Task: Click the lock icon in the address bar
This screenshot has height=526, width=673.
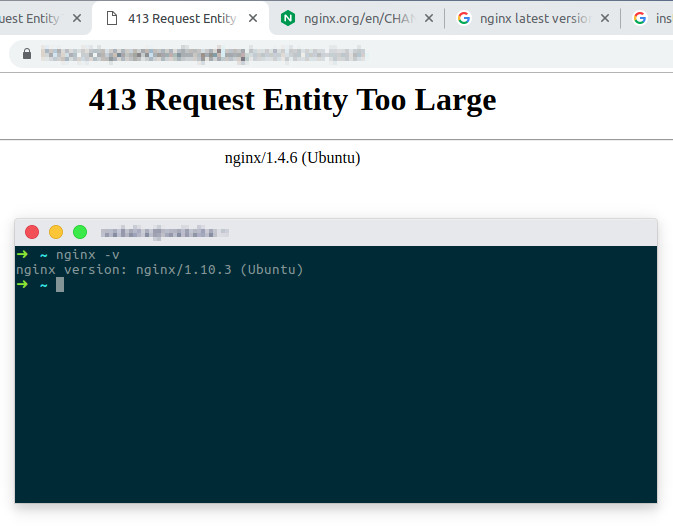Action: [26, 54]
